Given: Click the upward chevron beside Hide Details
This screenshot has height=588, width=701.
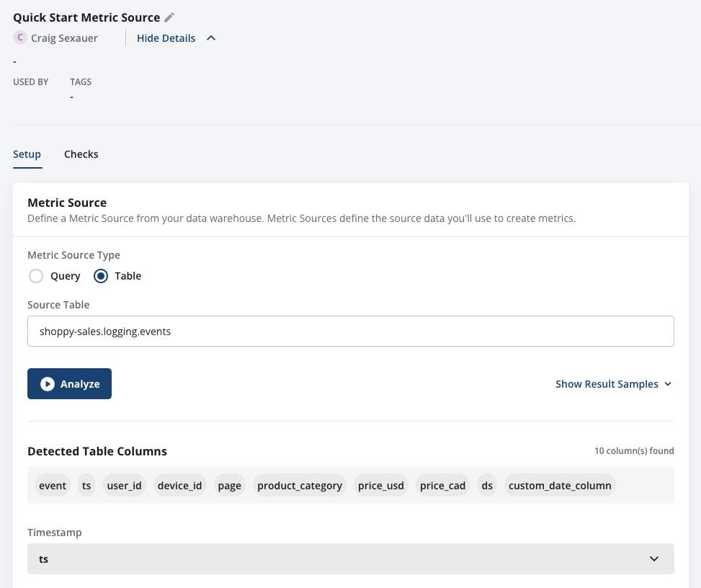Looking at the screenshot, I should click(x=210, y=37).
